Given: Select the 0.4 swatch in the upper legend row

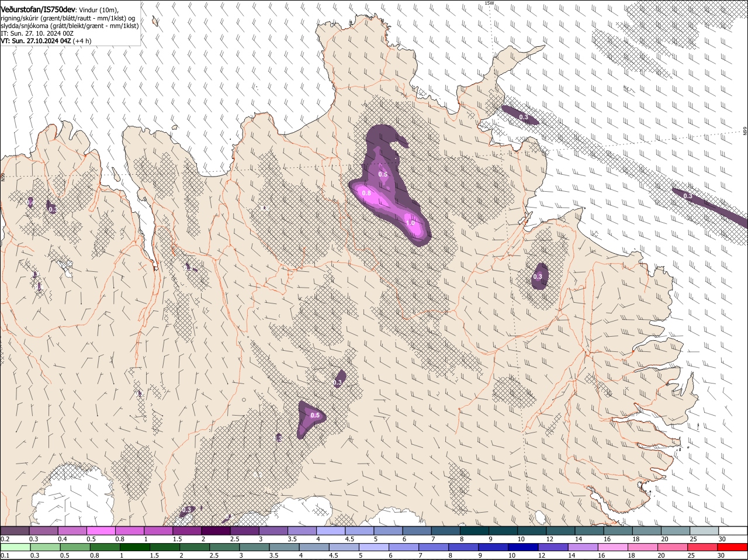Looking at the screenshot, I should [72, 530].
